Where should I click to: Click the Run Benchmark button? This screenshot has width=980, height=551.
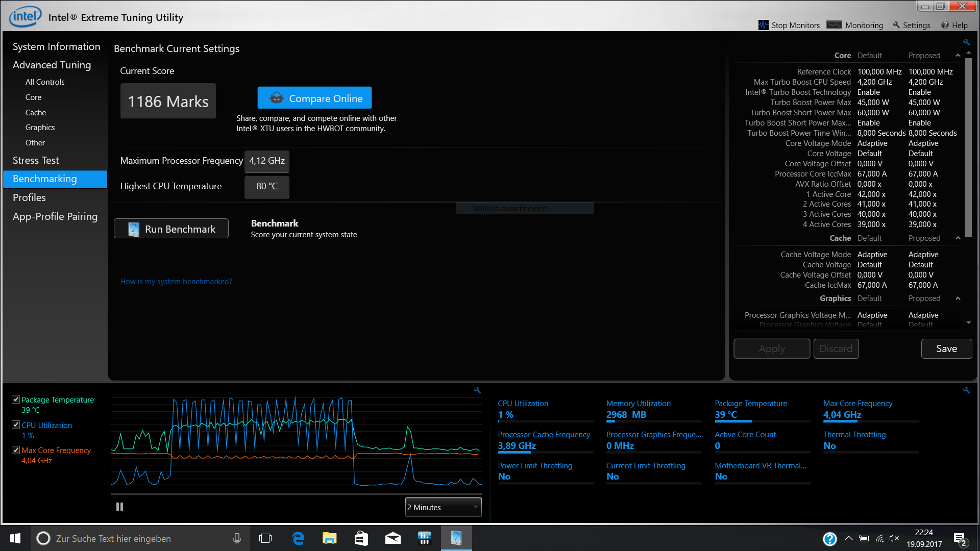(x=171, y=229)
